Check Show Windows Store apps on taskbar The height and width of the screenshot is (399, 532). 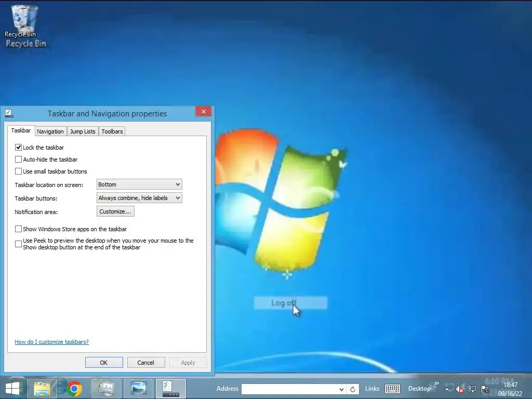point(18,229)
